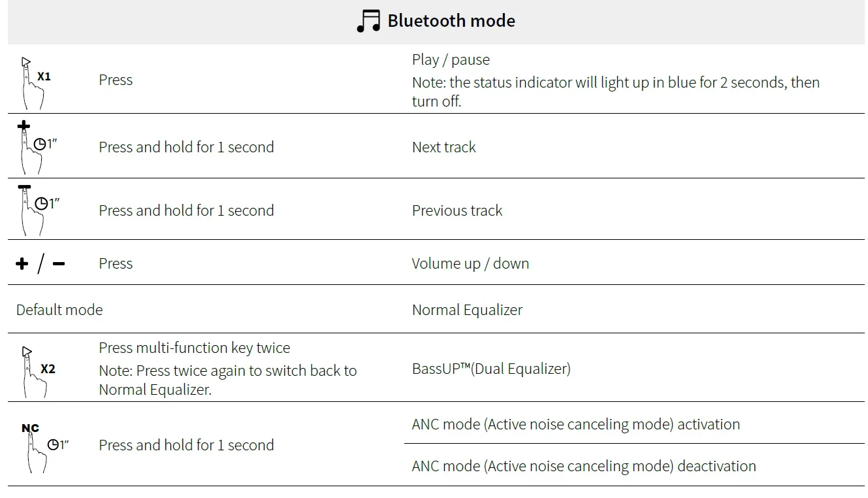
Task: Select the ANC mode activation line
Action: [x=575, y=424]
